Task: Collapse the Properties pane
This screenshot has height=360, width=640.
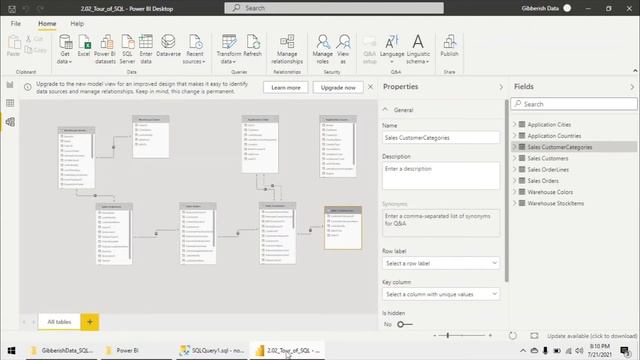Action: click(501, 87)
